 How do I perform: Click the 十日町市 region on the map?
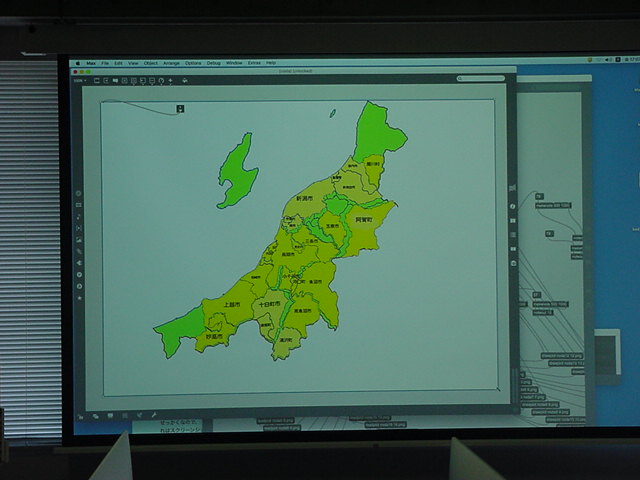click(x=269, y=304)
